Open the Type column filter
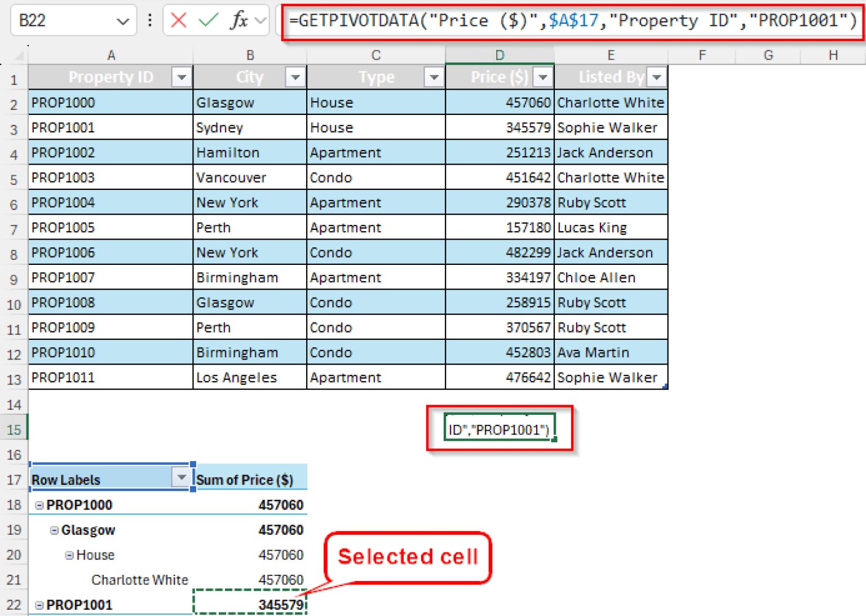This screenshot has height=616, width=866. click(x=434, y=77)
